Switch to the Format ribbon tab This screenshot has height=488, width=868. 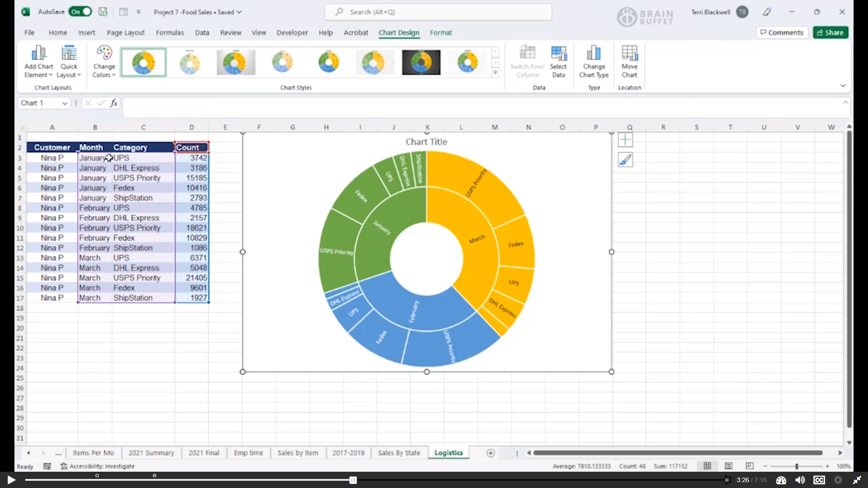coord(441,33)
